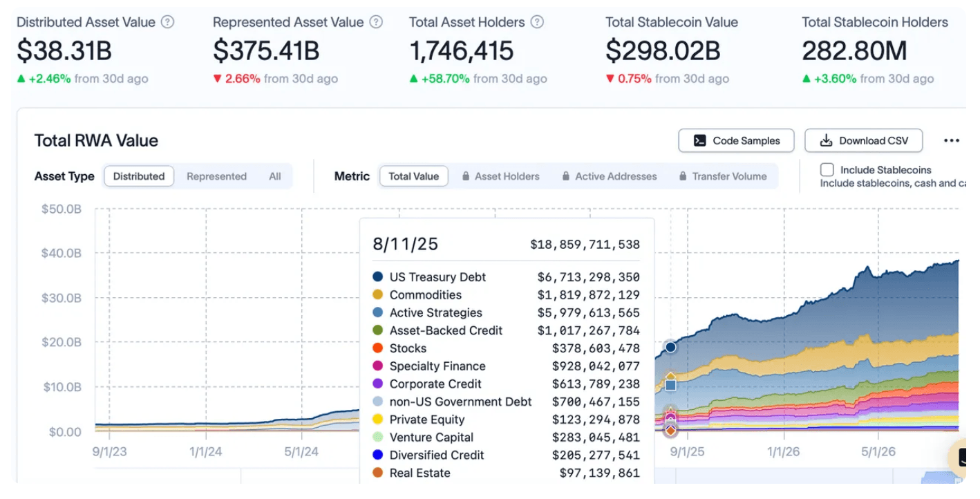Screen dimensions: 980x499
Task: Click the $50.0B y-axis label
Action: 62,209
